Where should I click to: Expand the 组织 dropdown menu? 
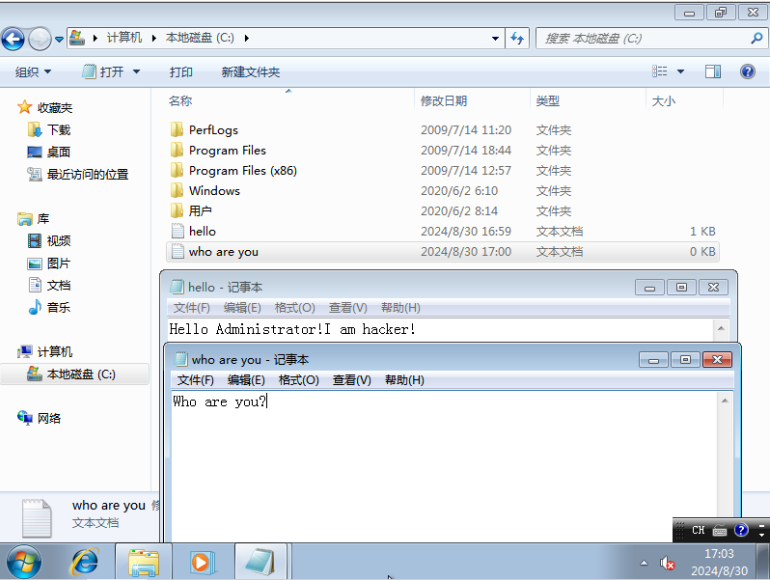click(x=33, y=72)
